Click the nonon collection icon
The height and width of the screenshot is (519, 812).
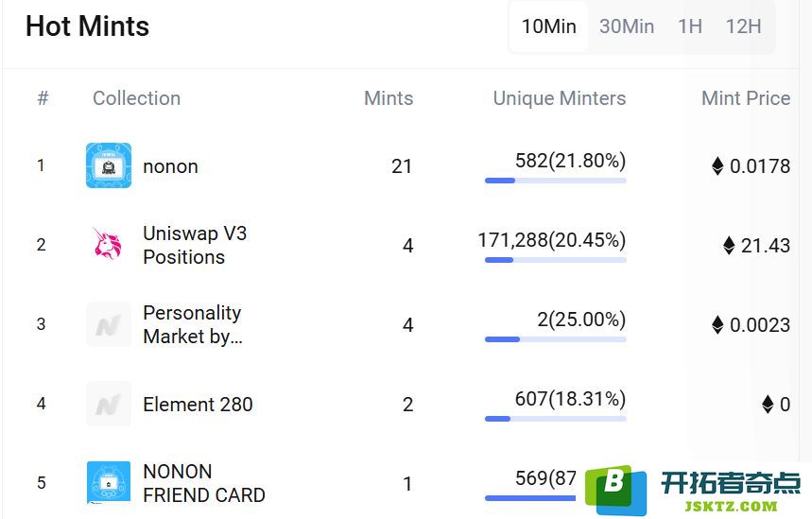click(x=109, y=165)
